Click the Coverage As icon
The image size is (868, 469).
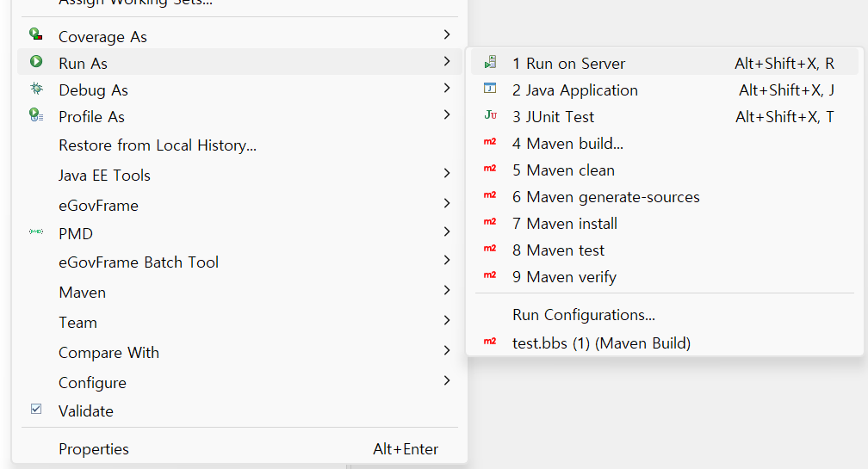pos(36,35)
